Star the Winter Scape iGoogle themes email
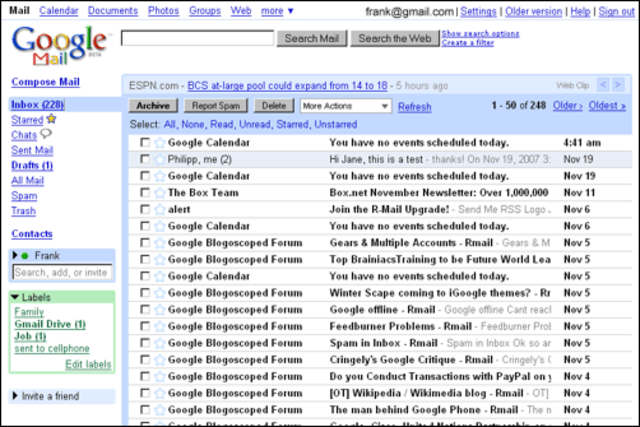 (x=160, y=293)
